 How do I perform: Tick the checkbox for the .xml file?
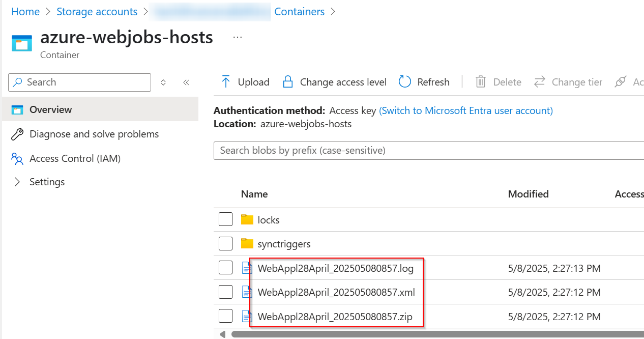(x=225, y=292)
